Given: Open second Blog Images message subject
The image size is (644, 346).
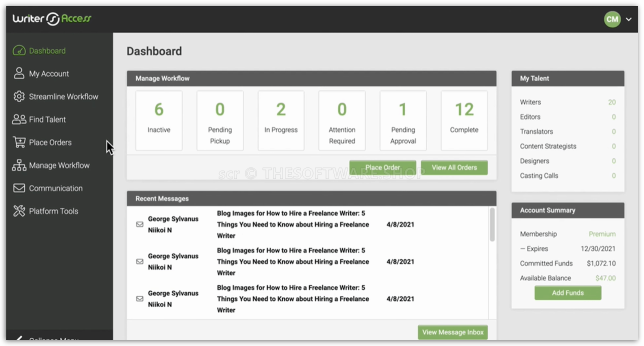Looking at the screenshot, I should point(293,261).
